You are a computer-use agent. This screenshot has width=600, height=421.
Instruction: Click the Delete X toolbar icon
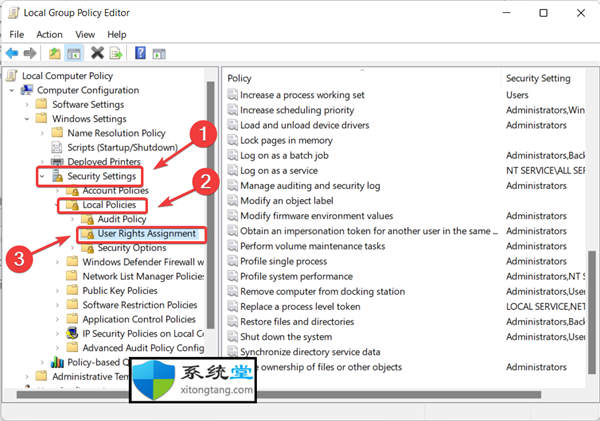coord(97,53)
